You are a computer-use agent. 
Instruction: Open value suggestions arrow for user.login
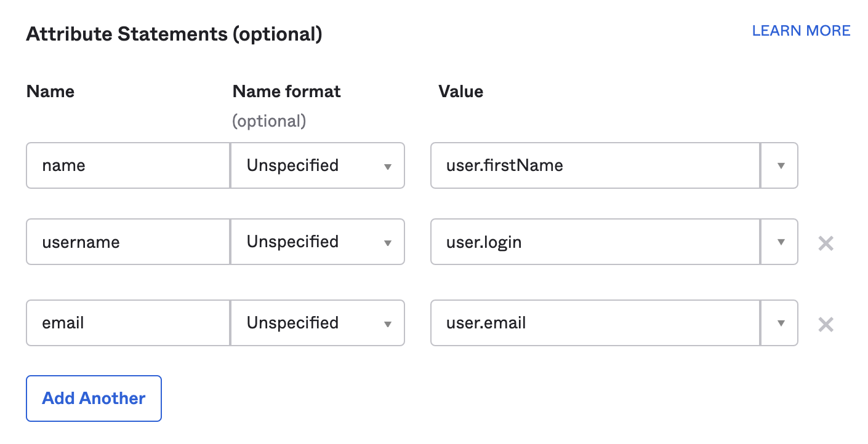click(x=780, y=242)
